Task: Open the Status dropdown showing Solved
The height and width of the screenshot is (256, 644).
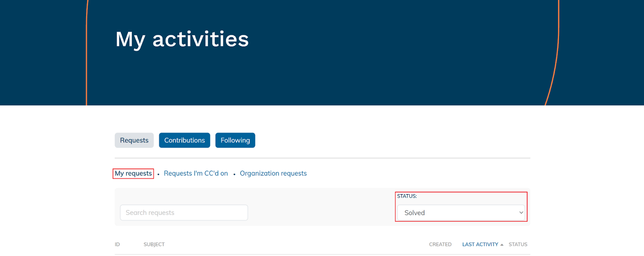Action: (460, 213)
